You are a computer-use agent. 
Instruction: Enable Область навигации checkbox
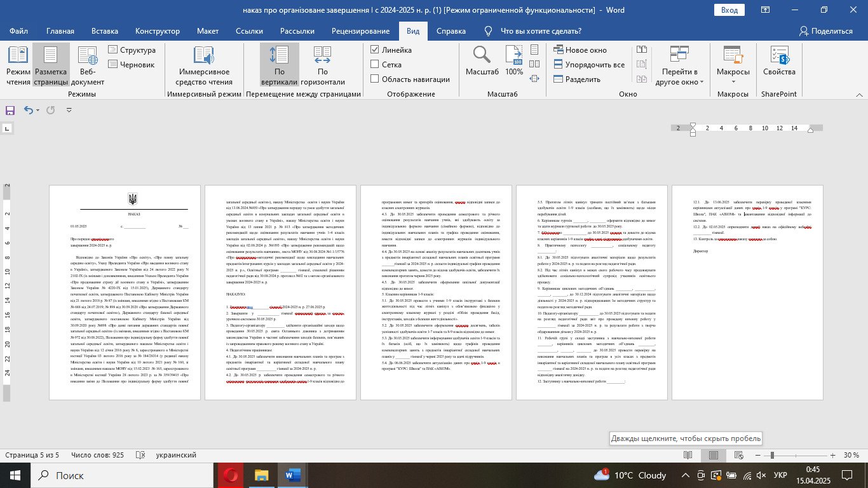375,79
